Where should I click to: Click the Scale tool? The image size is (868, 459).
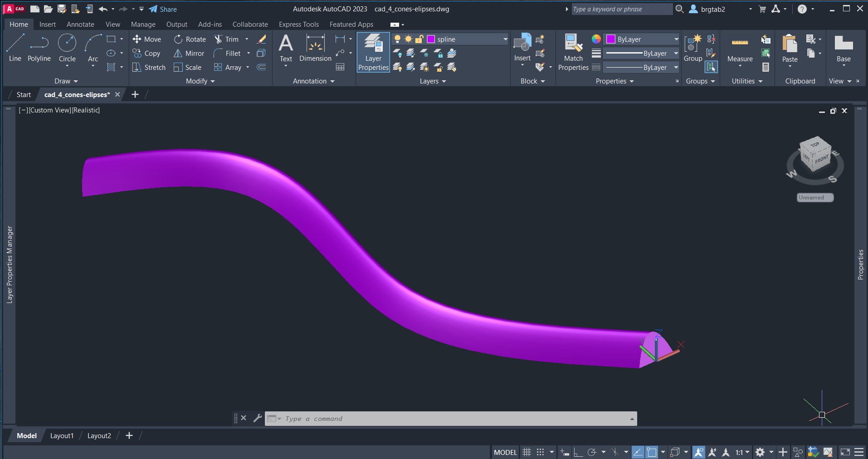pyautogui.click(x=188, y=68)
